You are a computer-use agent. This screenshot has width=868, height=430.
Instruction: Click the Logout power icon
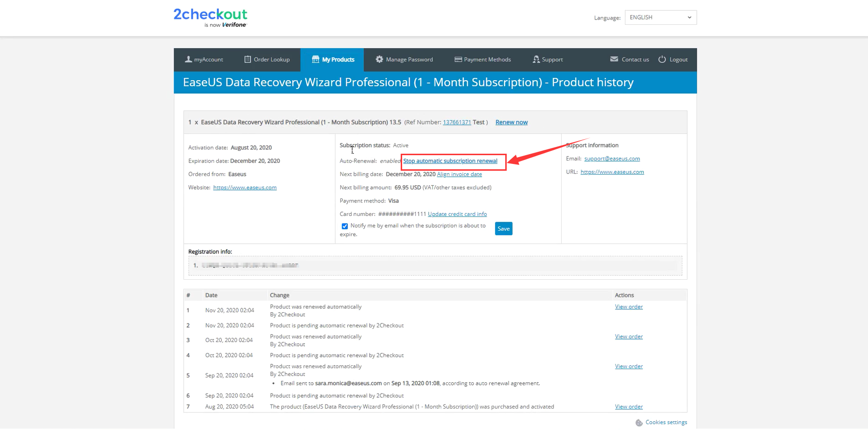pos(662,59)
